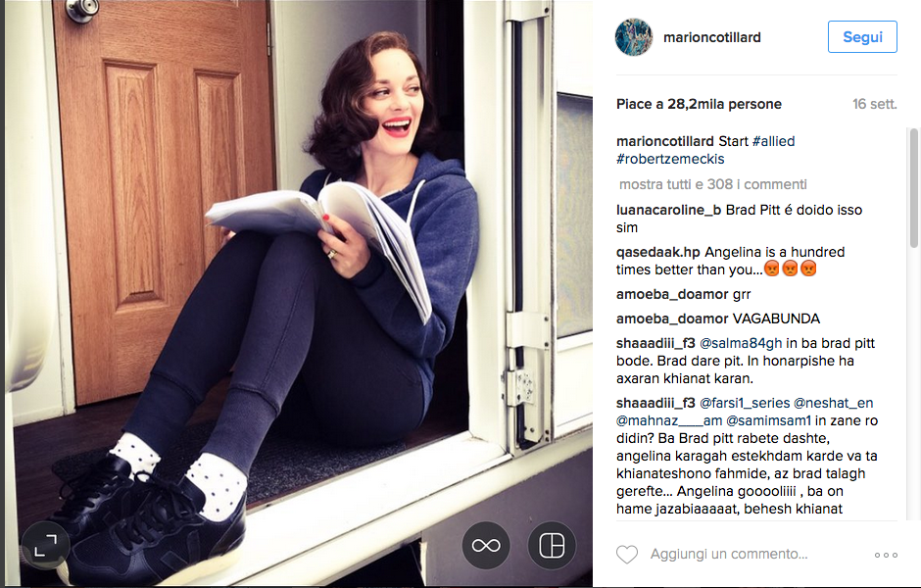Viewport: 921px width, 588px height.
Task: Open the Layout collage icon
Action: click(552, 546)
